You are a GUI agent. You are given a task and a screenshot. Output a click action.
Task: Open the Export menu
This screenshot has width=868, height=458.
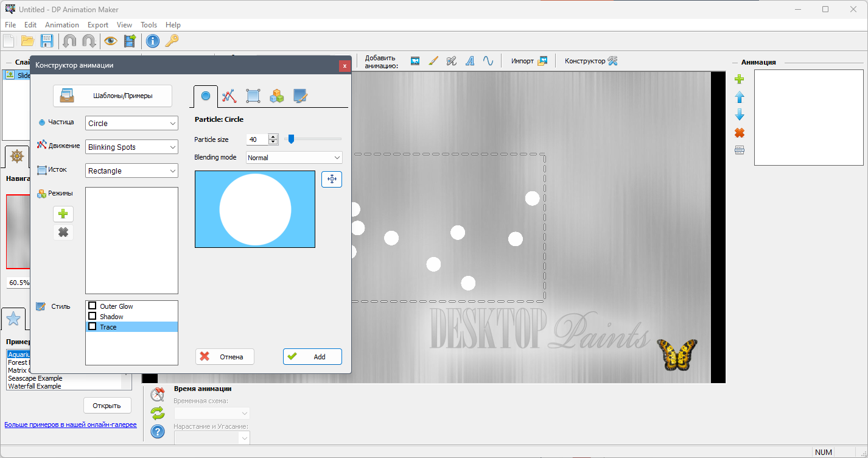[x=98, y=25]
